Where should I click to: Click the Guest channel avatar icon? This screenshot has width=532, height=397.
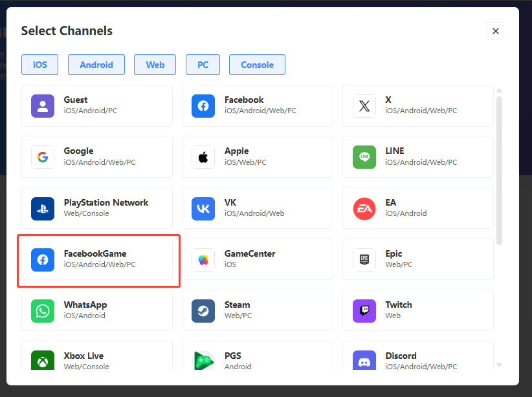click(43, 105)
